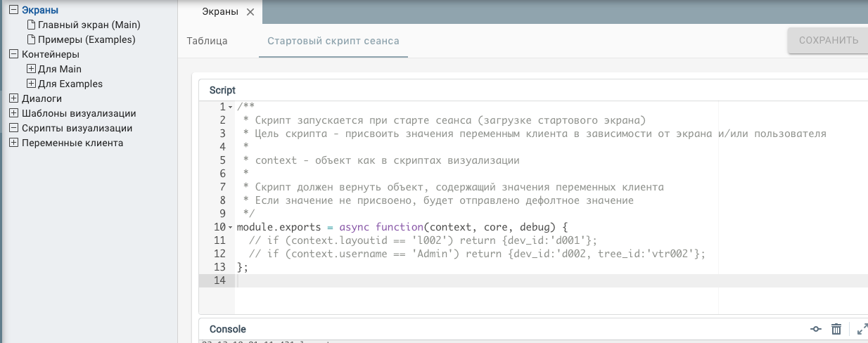
Task: Clear the console with trash icon
Action: [x=836, y=329]
